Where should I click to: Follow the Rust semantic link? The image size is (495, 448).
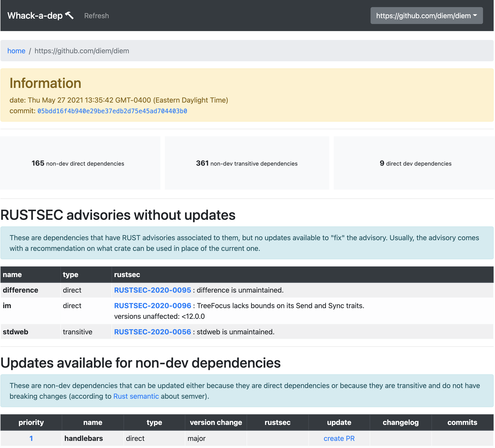(x=136, y=396)
